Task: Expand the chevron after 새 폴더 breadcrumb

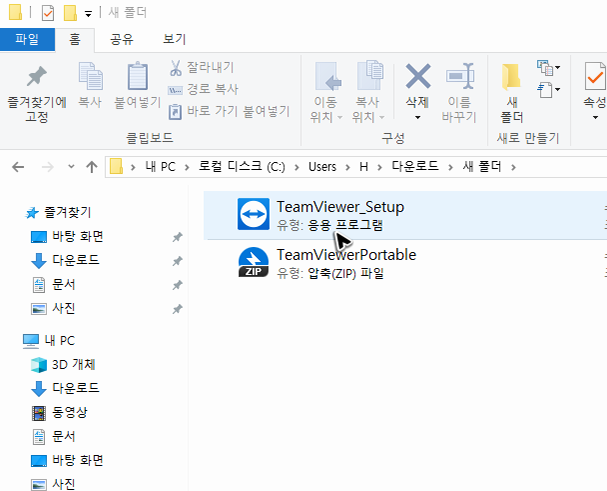Action: click(x=513, y=167)
